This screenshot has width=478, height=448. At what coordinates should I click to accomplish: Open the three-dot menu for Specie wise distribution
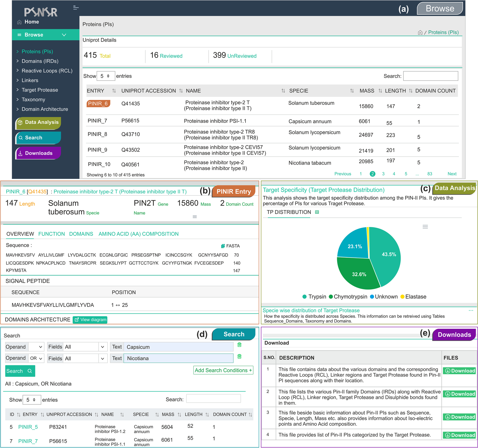tap(471, 310)
